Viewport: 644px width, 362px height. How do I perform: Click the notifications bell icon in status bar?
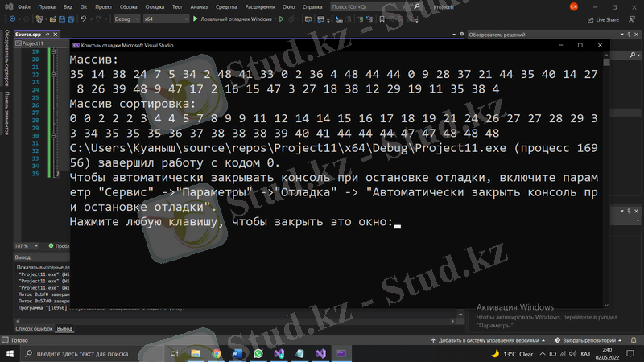(x=634, y=340)
